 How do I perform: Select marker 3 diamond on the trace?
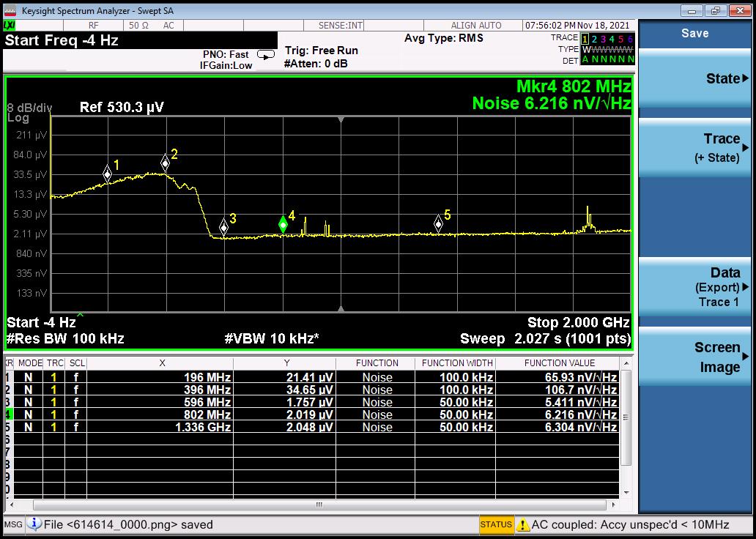point(224,226)
